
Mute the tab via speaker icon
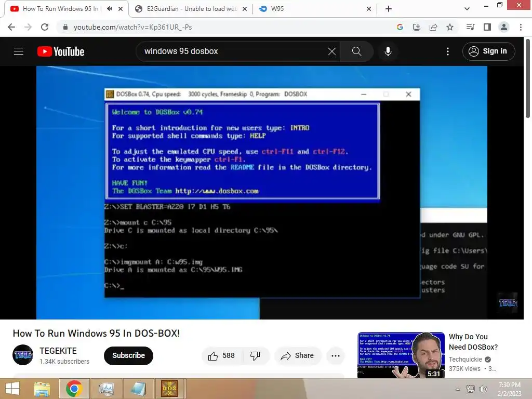109,9
